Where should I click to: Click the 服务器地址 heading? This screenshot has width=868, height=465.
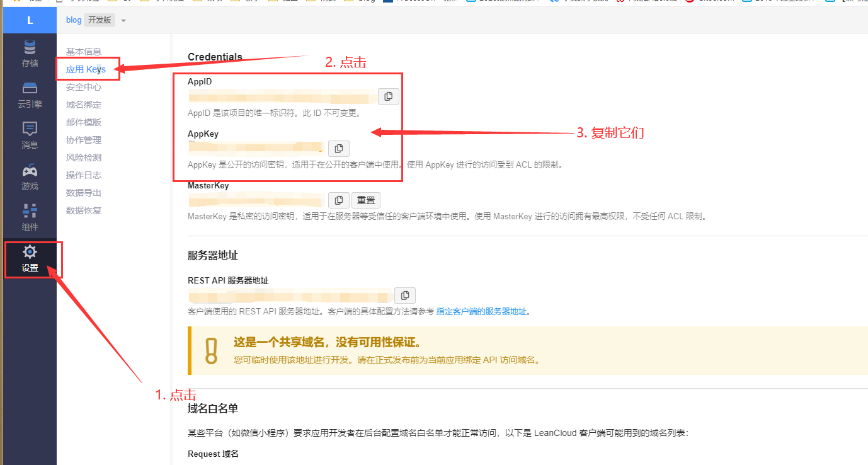click(213, 255)
